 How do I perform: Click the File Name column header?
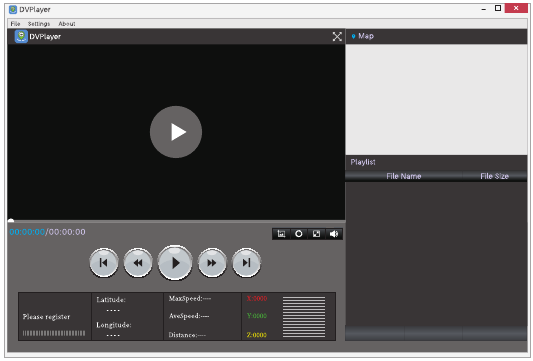(403, 176)
